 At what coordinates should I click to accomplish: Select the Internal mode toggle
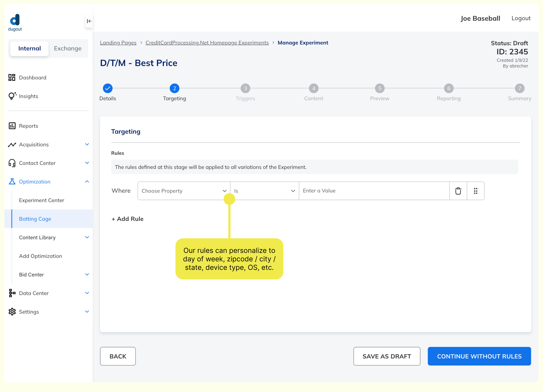coord(30,48)
